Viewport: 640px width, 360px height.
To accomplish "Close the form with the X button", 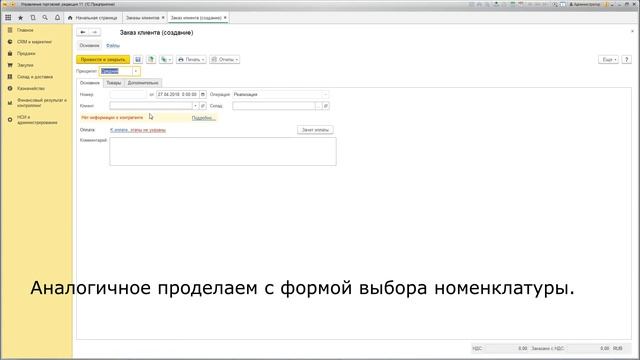I will point(632,31).
